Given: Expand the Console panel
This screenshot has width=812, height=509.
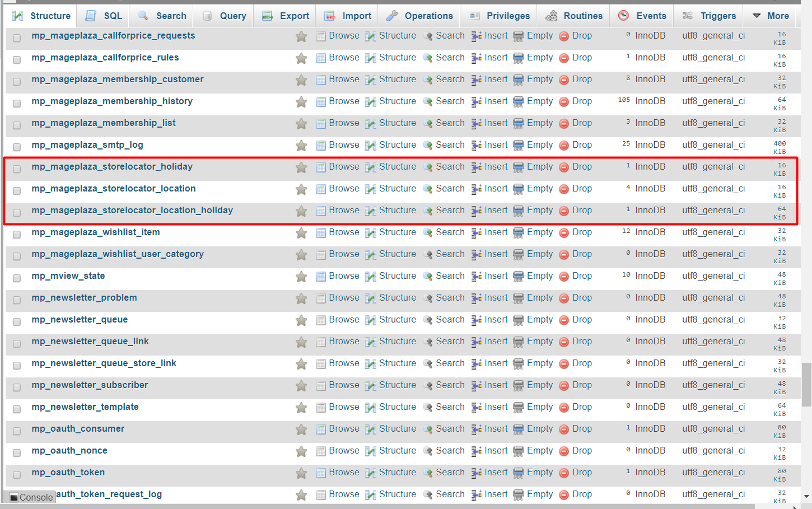Looking at the screenshot, I should click(x=31, y=497).
